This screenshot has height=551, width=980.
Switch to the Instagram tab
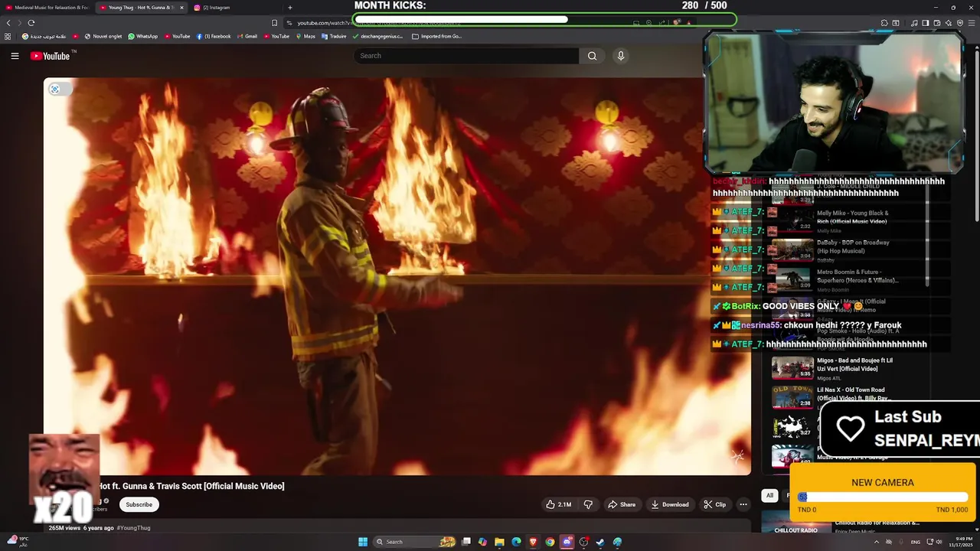pos(235,8)
